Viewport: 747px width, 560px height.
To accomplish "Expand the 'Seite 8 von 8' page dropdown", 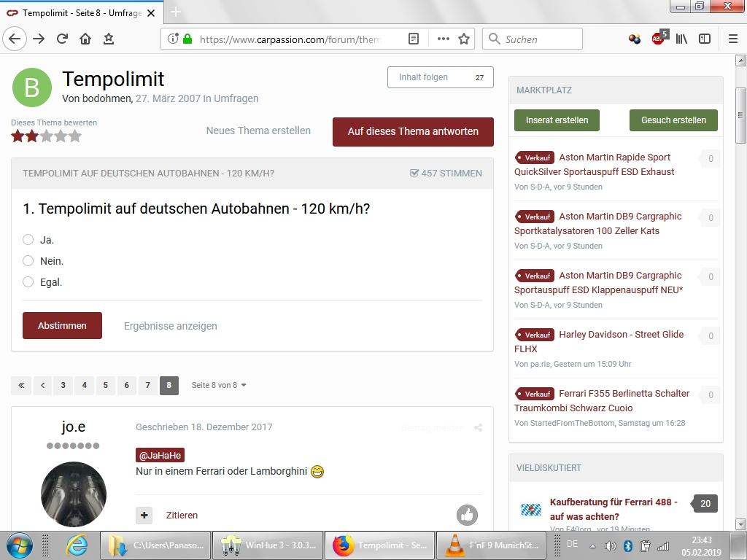I will coord(219,385).
